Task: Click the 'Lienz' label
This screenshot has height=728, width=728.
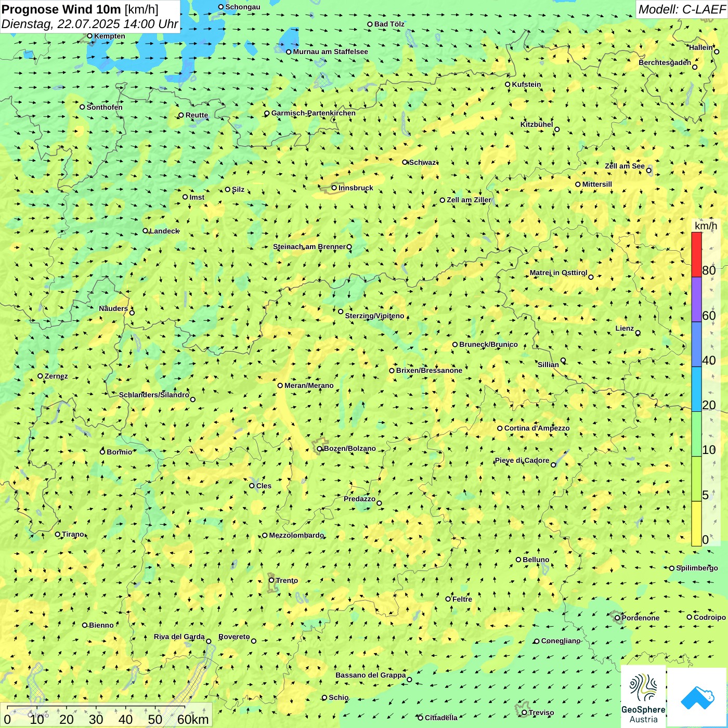Action: click(625, 328)
